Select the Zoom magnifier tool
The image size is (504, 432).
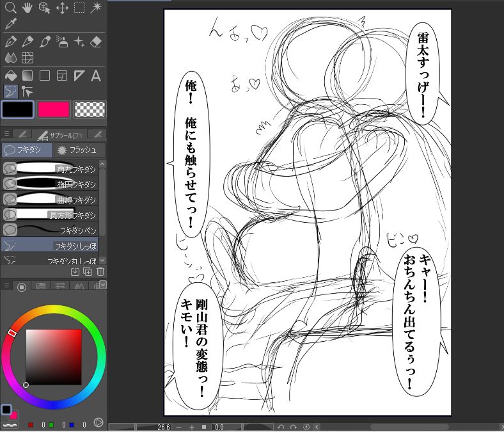[10, 7]
